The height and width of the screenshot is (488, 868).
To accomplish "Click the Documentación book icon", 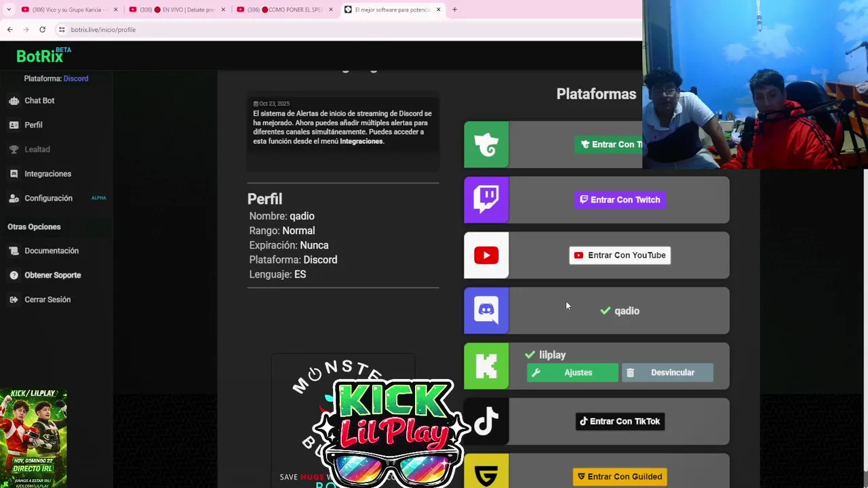I will click(14, 251).
